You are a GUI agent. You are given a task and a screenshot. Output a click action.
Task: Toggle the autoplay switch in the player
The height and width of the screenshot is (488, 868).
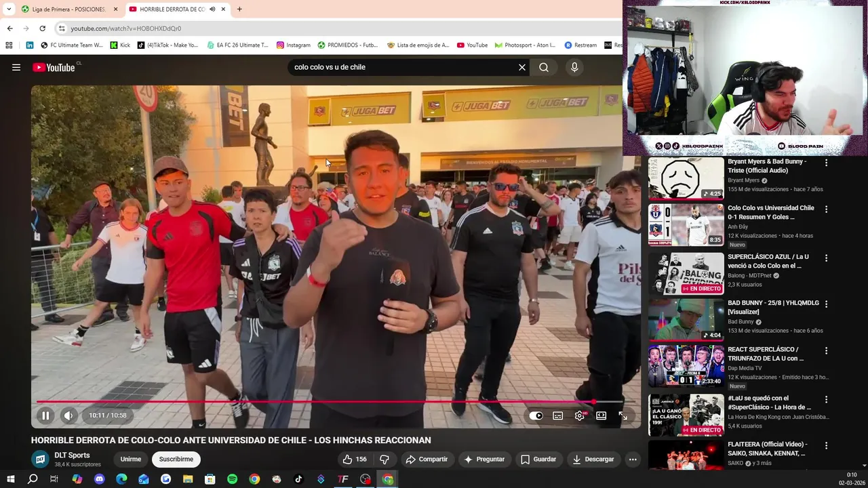pos(536,416)
